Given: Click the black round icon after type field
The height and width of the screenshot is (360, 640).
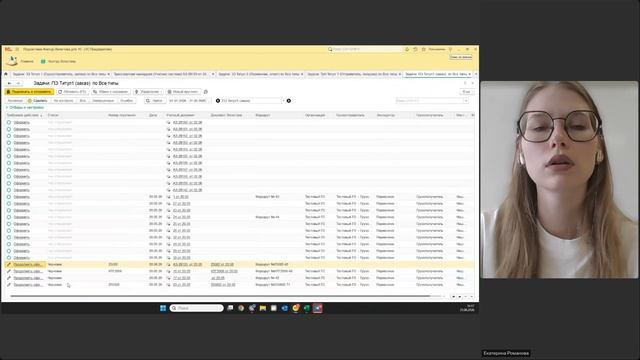Looking at the screenshot, I should (x=289, y=100).
